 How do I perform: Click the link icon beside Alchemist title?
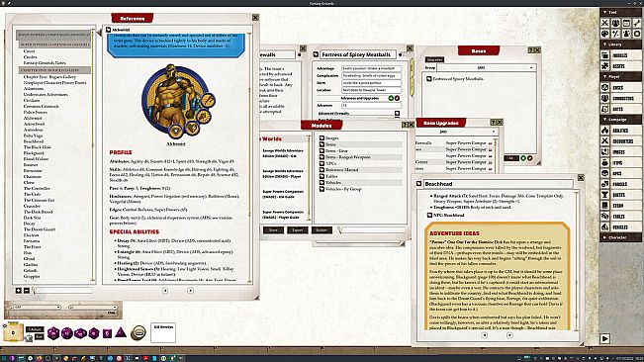pos(108,30)
